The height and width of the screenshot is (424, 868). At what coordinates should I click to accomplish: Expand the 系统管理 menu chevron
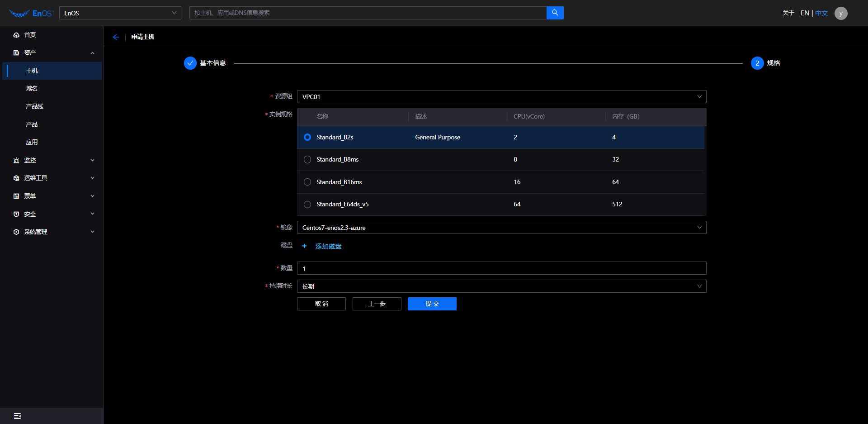pos(93,232)
